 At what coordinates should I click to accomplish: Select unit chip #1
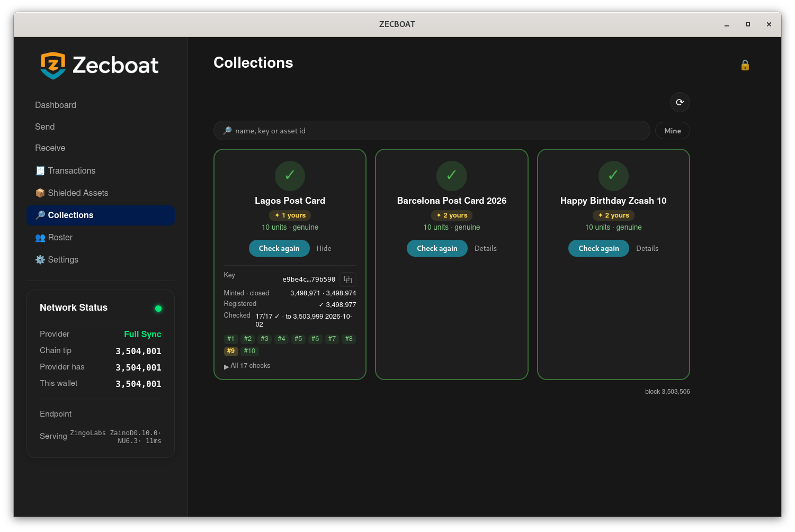tap(231, 339)
